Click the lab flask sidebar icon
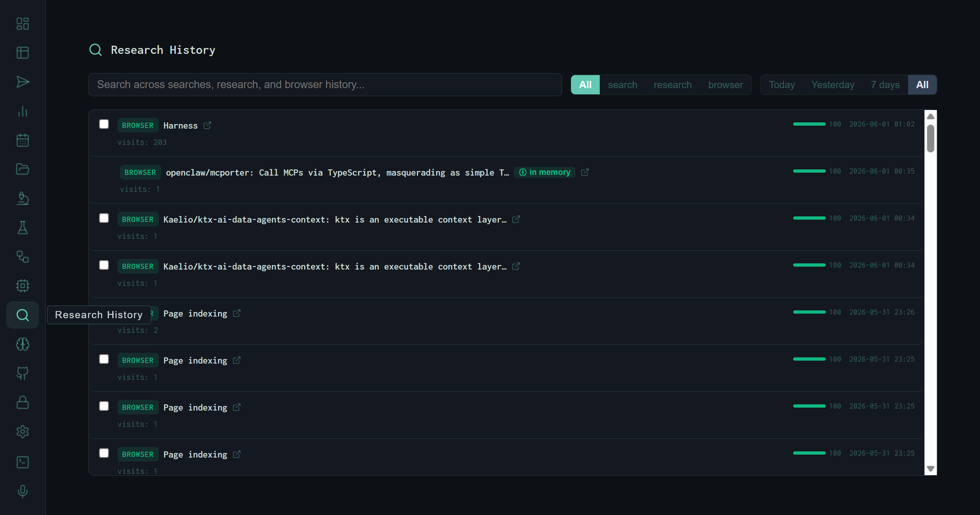980x515 pixels. [x=23, y=228]
